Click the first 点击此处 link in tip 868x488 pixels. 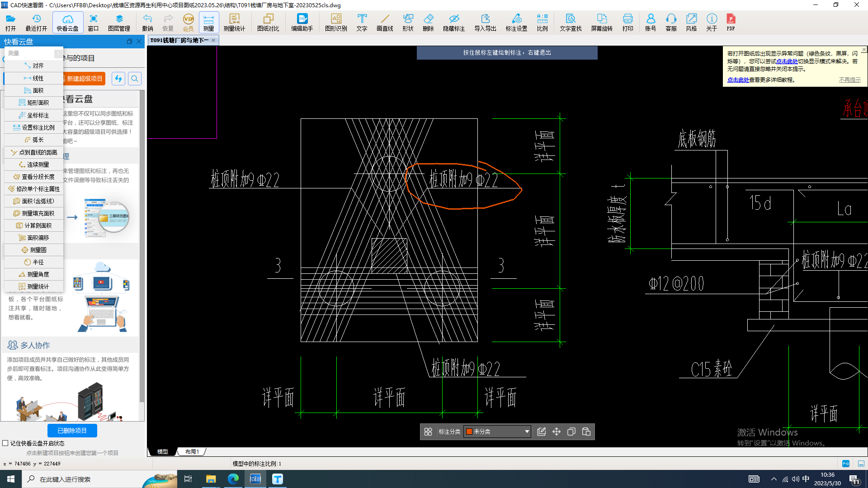point(787,61)
